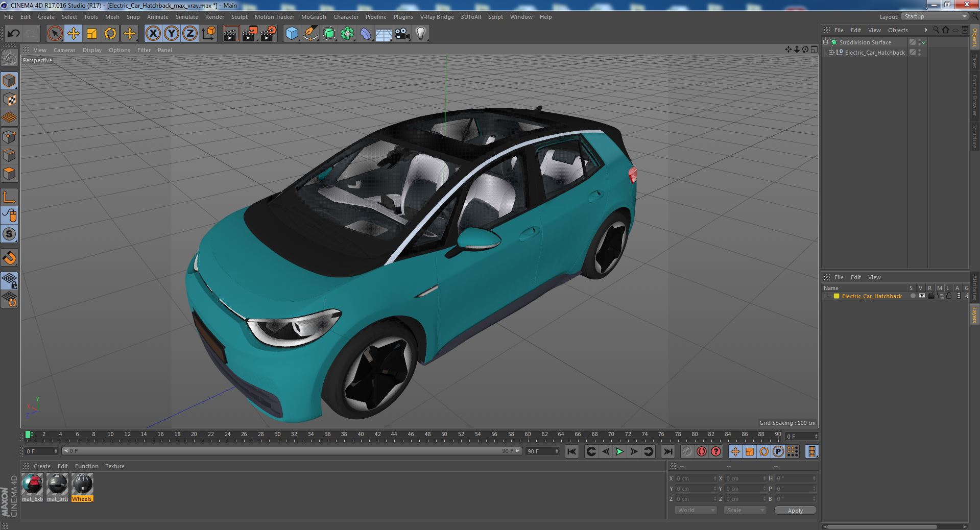The image size is (980, 530).
Task: Select the Wheels material thumbnail
Action: (82, 487)
